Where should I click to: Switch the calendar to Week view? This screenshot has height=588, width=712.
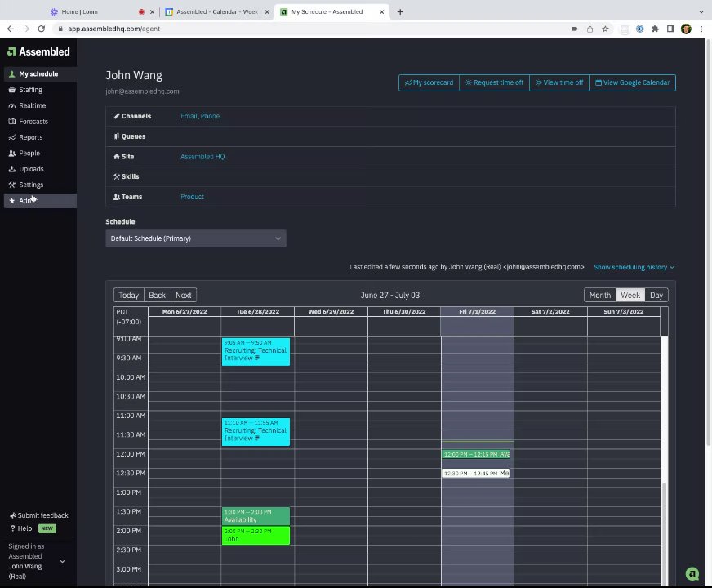point(630,295)
